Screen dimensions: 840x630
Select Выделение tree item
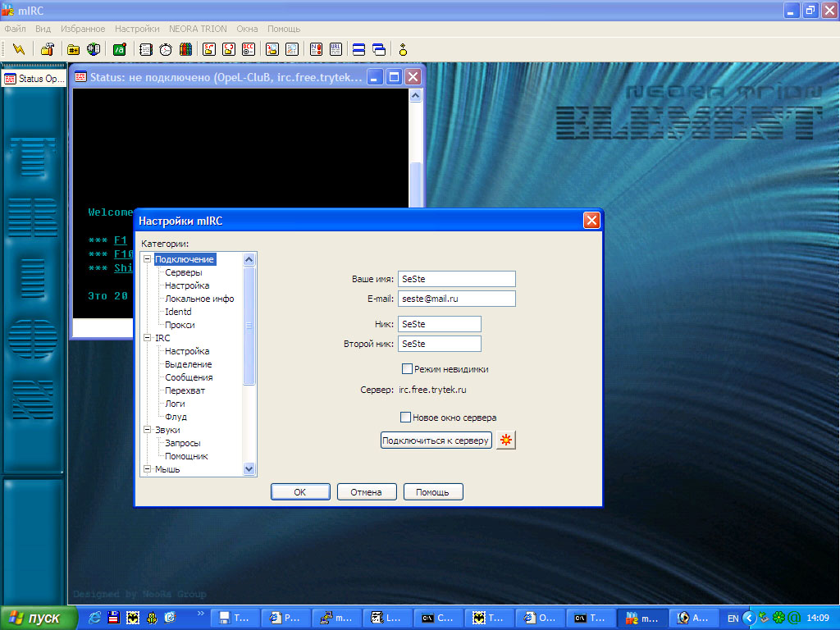click(x=188, y=364)
